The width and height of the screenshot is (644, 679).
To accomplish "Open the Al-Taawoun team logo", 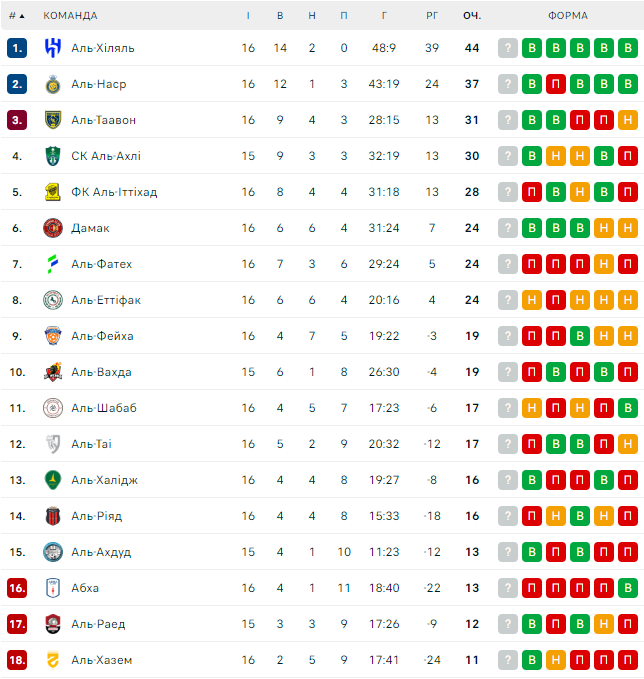I will 53,120.
